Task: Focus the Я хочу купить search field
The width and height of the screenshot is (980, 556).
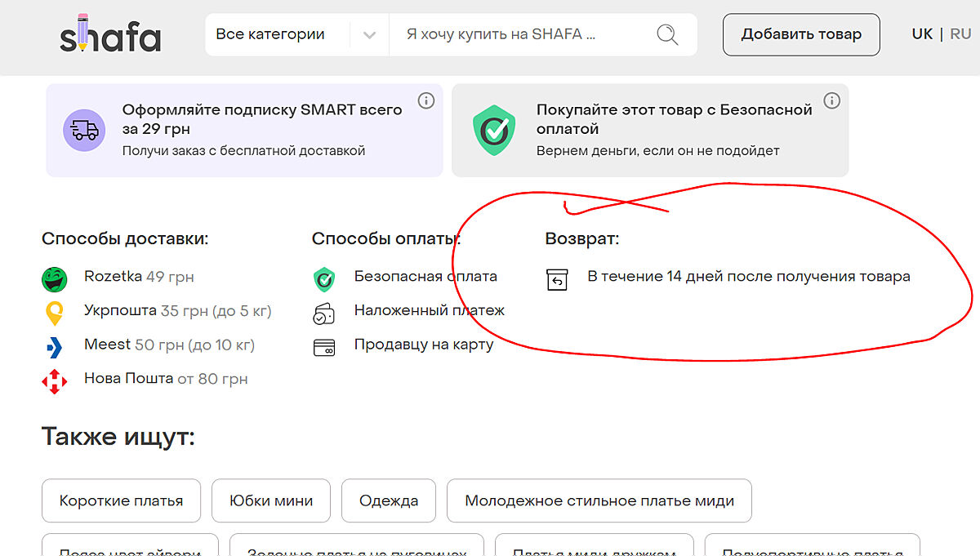Action: (523, 34)
